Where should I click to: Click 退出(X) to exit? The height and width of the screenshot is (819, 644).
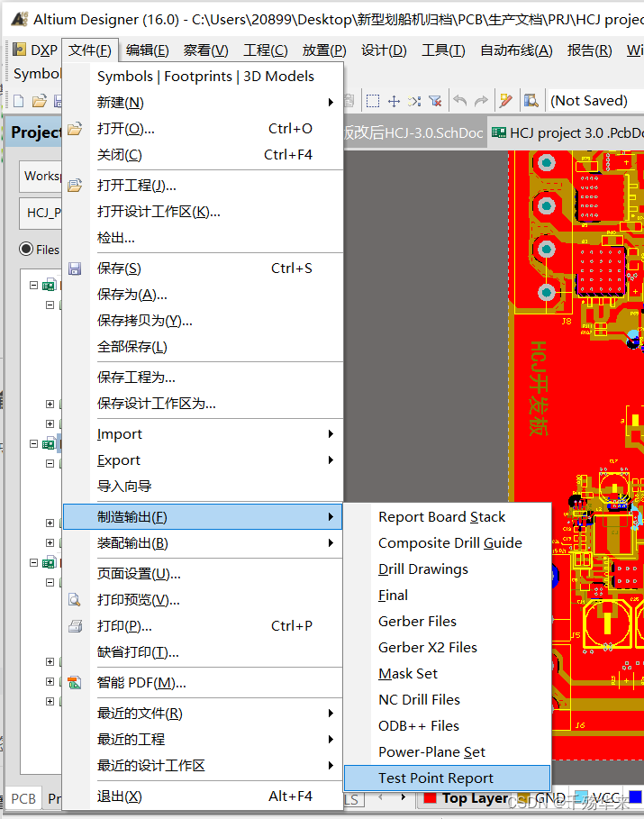[203, 796]
